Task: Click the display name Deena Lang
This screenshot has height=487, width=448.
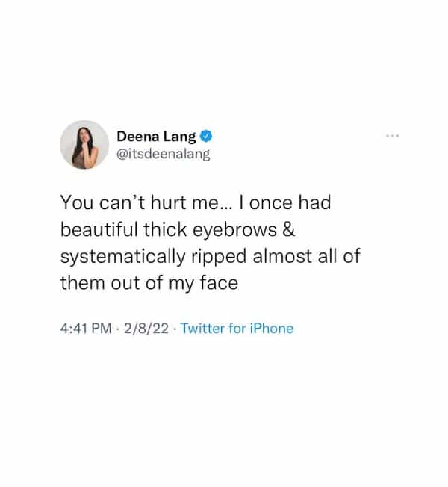Action: [156, 137]
